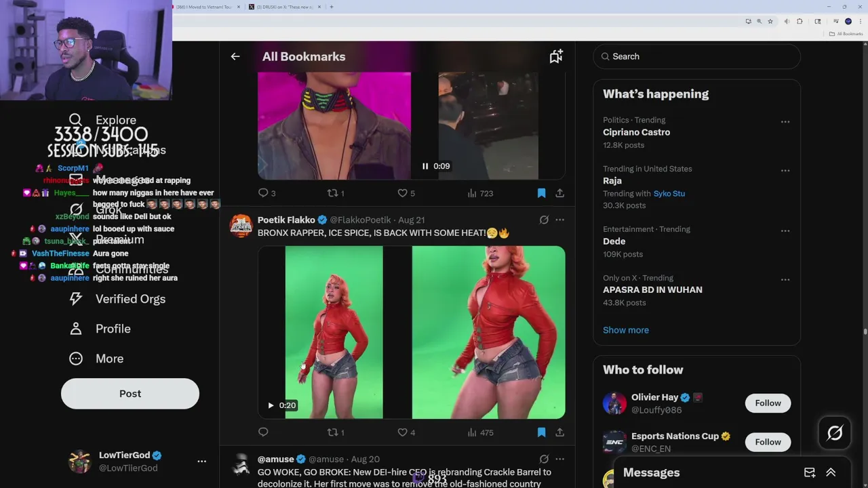
Task: Follow Esports Nations Cup
Action: coord(768,442)
